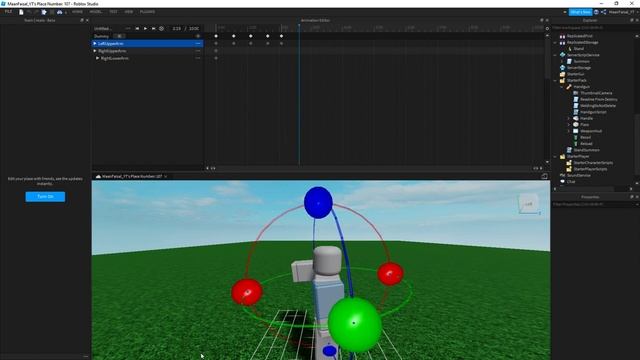Close the Team Create panel
640x360 pixels.
click(87, 20)
